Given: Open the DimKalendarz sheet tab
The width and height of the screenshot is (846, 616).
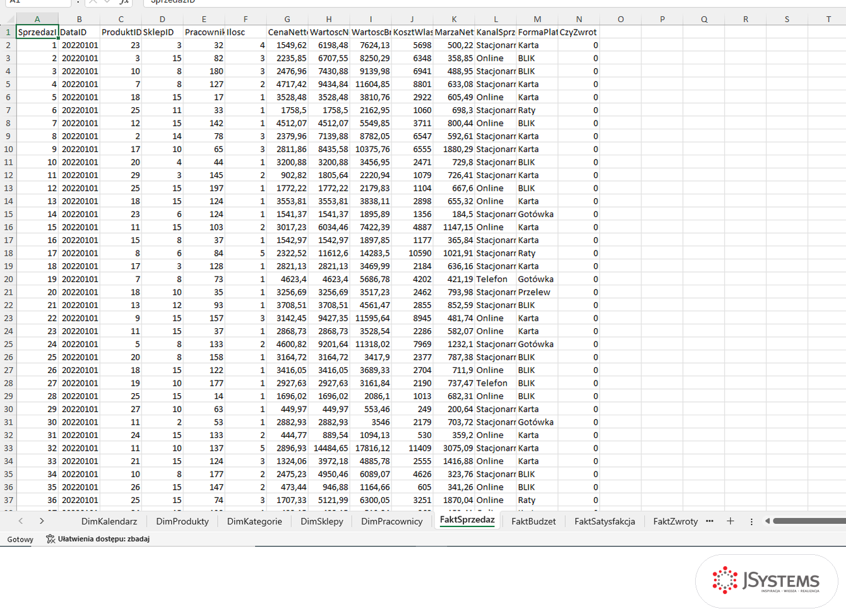Looking at the screenshot, I should [x=109, y=521].
